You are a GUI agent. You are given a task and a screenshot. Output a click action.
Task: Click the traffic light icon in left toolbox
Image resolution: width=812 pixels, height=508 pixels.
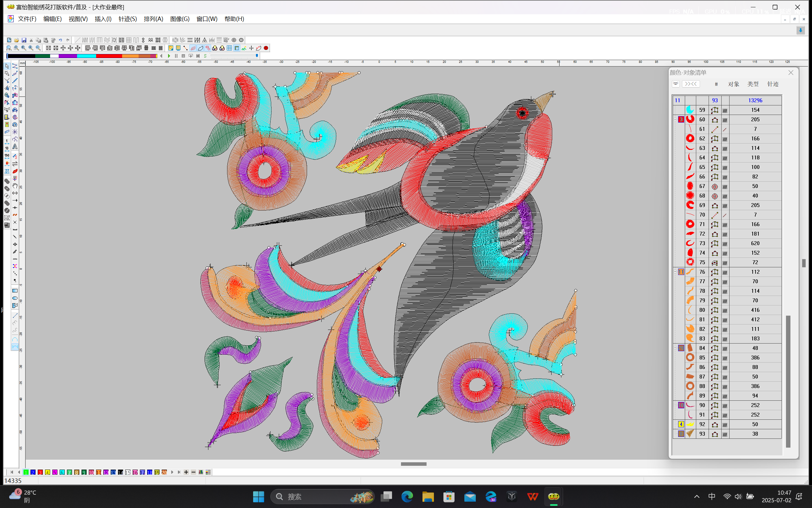pos(7,125)
